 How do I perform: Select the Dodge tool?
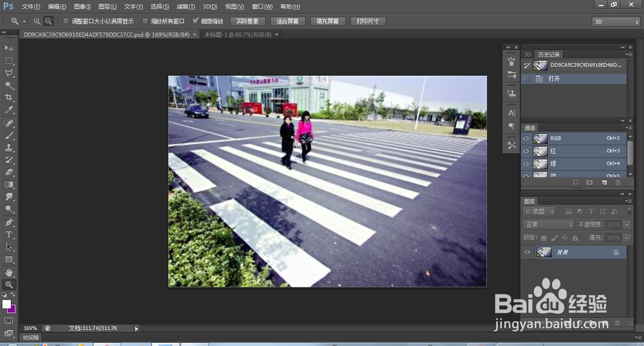8,209
